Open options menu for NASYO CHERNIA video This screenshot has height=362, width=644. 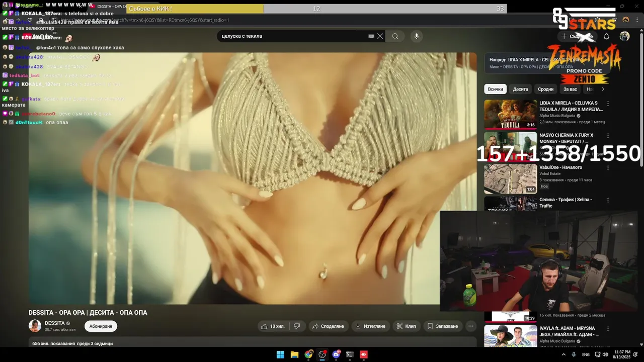(608, 136)
